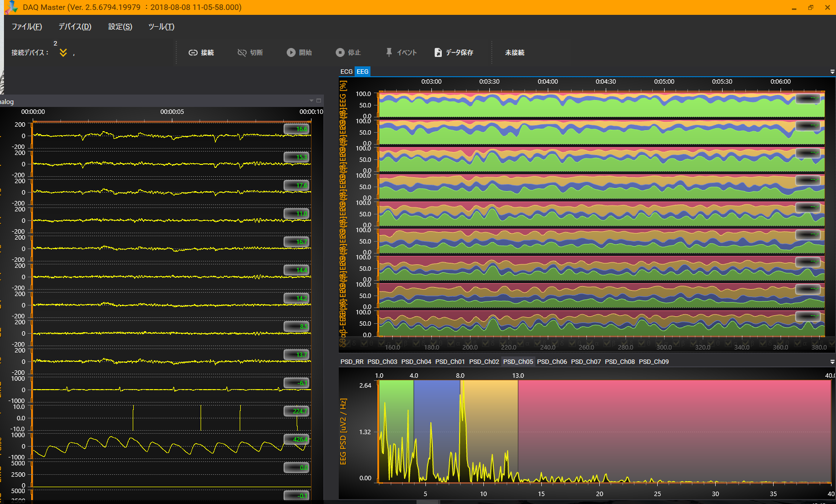Open the analog panel dropdown arrow
This screenshot has height=504, width=836.
312,101
